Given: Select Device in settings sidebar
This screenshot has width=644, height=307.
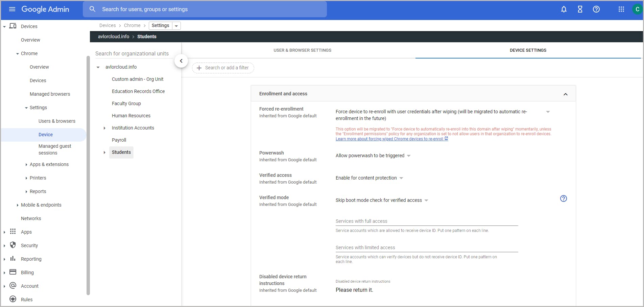Looking at the screenshot, I should click(46, 135).
